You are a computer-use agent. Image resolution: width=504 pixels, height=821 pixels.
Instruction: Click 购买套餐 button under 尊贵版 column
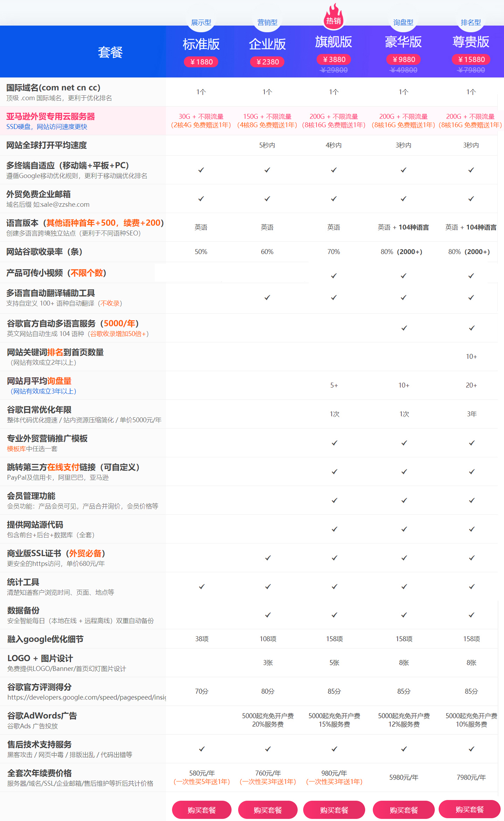coord(469,809)
